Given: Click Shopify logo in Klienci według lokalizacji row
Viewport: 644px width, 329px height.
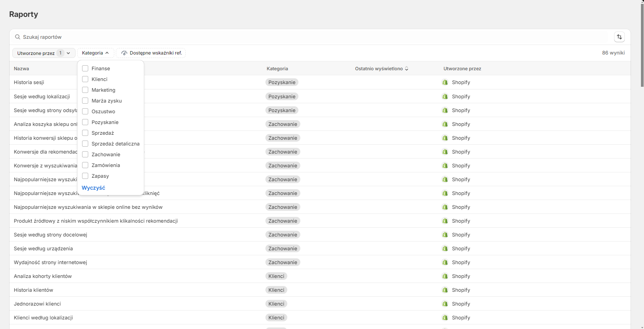Looking at the screenshot, I should tap(445, 317).
